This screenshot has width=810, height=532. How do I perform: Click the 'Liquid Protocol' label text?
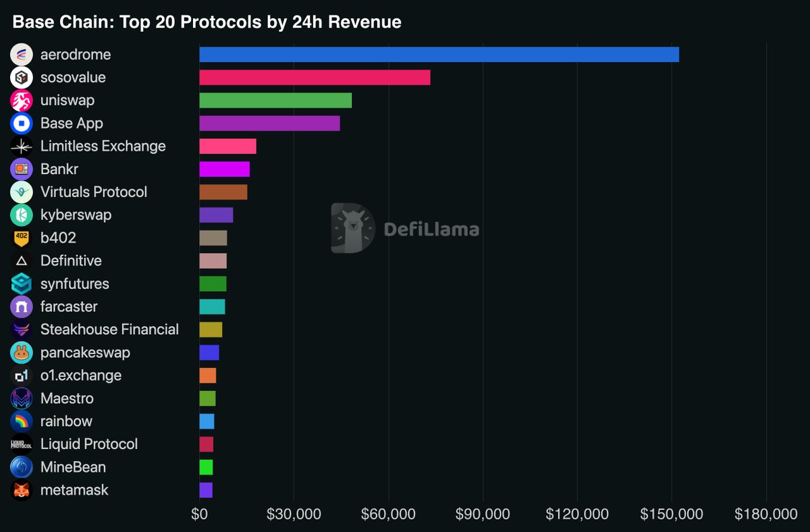pos(89,445)
